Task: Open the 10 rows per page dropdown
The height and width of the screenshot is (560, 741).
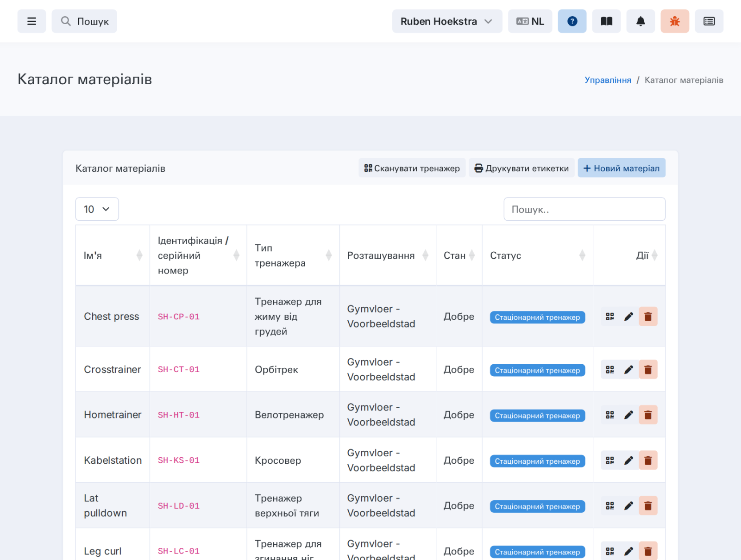Action: (x=97, y=209)
